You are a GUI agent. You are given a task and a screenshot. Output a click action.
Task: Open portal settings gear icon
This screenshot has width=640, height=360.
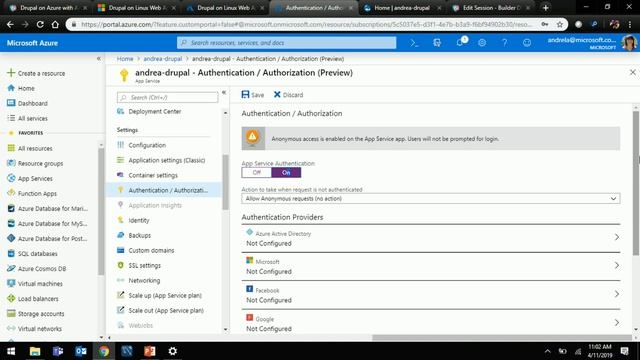coord(482,43)
